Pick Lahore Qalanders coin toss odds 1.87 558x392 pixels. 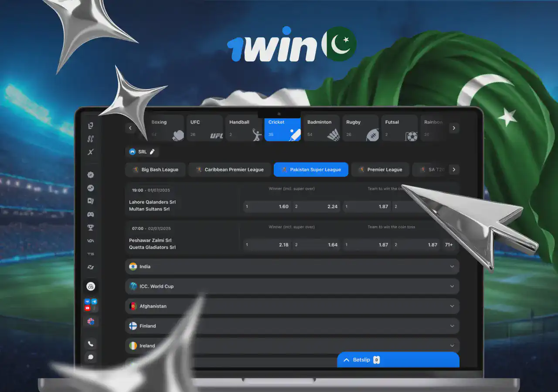pos(367,206)
